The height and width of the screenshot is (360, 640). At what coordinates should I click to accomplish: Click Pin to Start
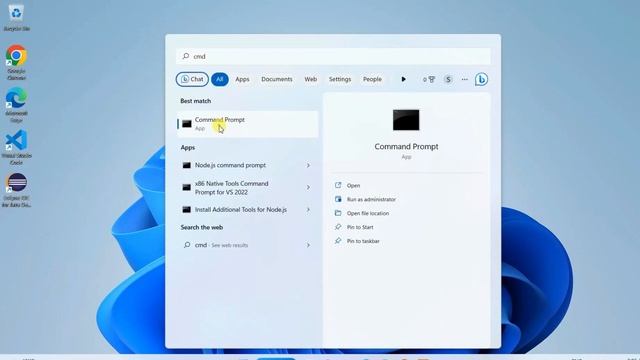[x=360, y=227]
